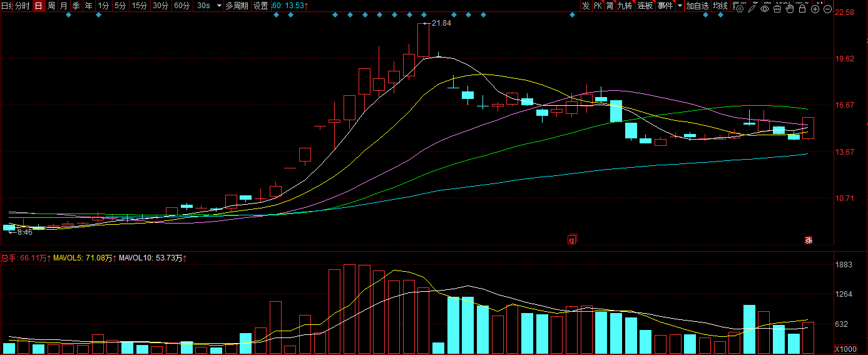The width and height of the screenshot is (868, 355).
Task: Click the PK compare button
Action: [x=598, y=6]
